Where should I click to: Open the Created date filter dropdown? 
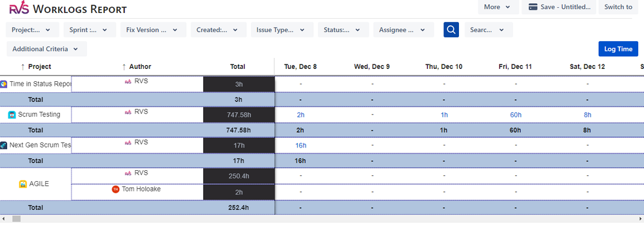tap(219, 30)
